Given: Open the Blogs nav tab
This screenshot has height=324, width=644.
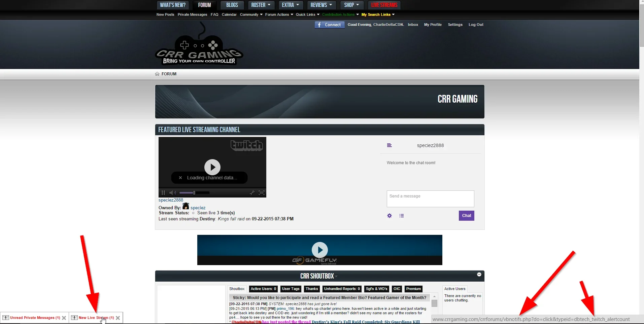Looking at the screenshot, I should point(232,5).
